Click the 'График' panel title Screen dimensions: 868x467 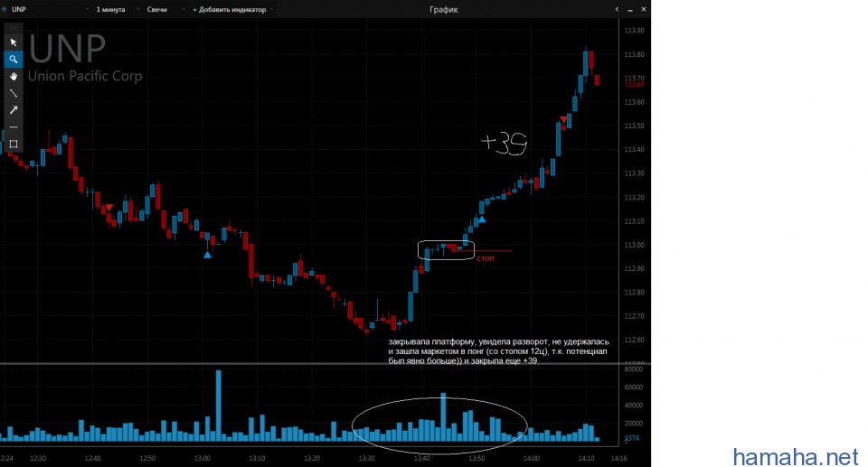pyautogui.click(x=443, y=9)
